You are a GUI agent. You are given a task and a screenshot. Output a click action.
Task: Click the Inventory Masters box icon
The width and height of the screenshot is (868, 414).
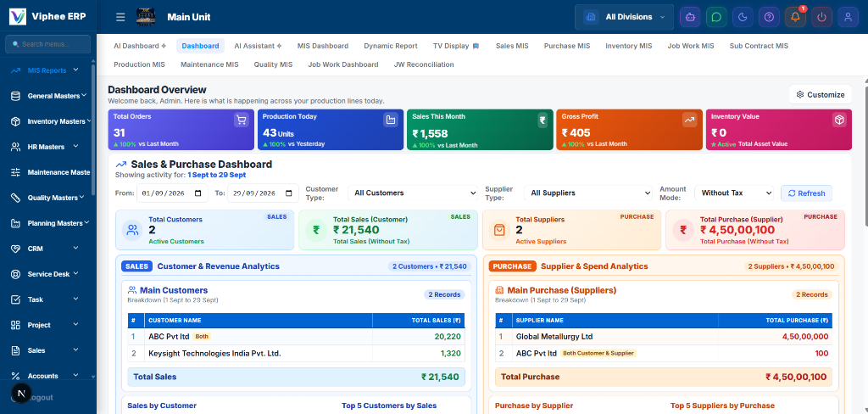point(15,121)
